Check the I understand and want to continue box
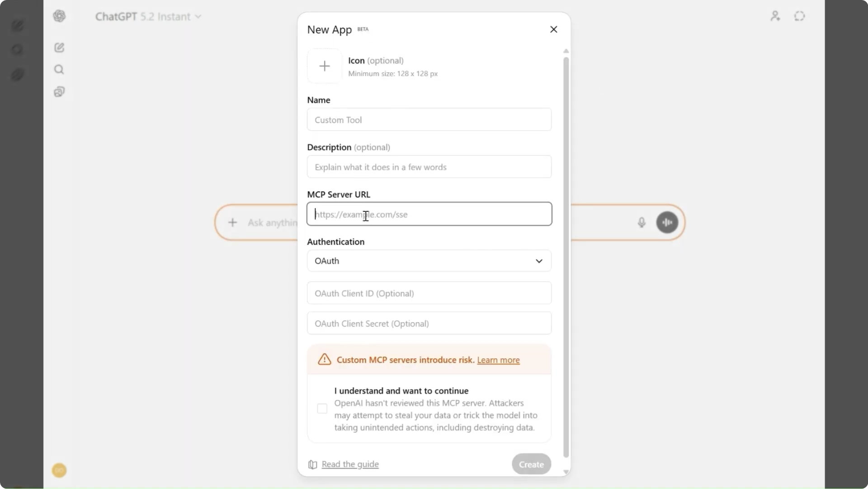Screen dimensions: 868x489 click(321, 408)
